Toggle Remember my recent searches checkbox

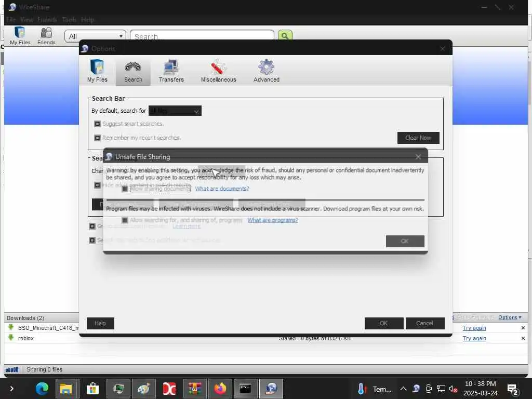coord(97,138)
